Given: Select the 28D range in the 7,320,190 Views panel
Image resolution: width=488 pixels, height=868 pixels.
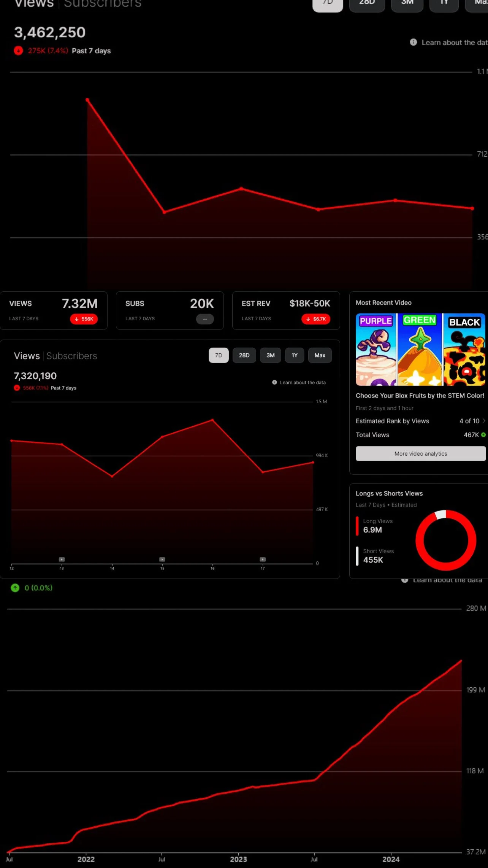Looking at the screenshot, I should [x=244, y=355].
